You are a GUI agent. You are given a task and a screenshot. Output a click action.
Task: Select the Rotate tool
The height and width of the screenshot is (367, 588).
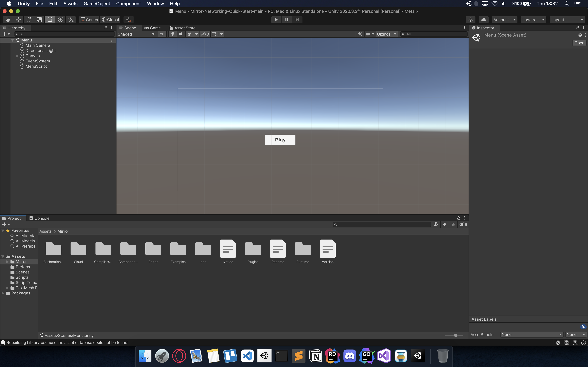(x=29, y=20)
